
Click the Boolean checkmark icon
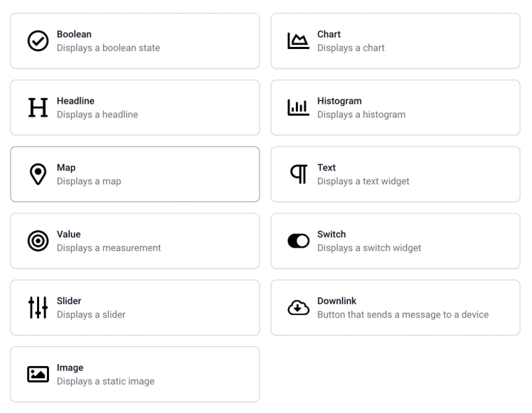(37, 41)
